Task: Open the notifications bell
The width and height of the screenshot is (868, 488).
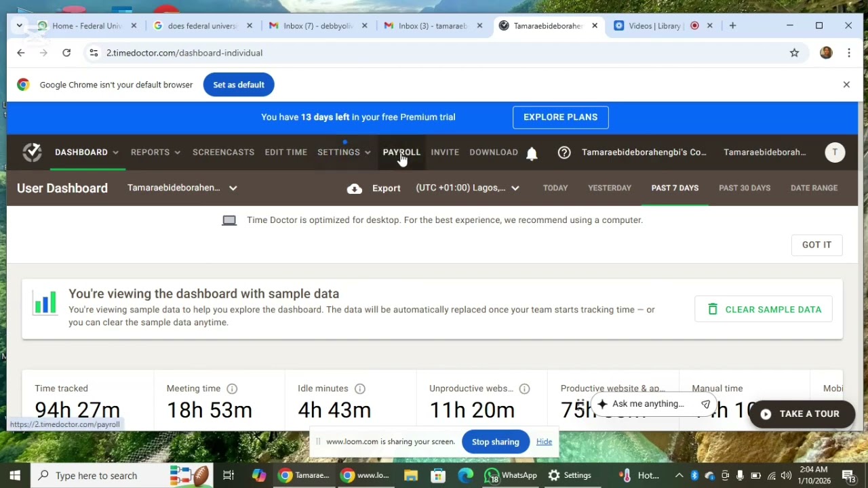Action: click(532, 153)
